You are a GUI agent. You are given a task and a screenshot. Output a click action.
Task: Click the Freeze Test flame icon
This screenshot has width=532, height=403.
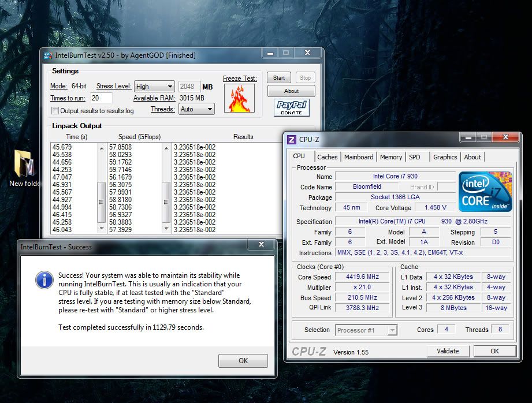click(x=239, y=99)
